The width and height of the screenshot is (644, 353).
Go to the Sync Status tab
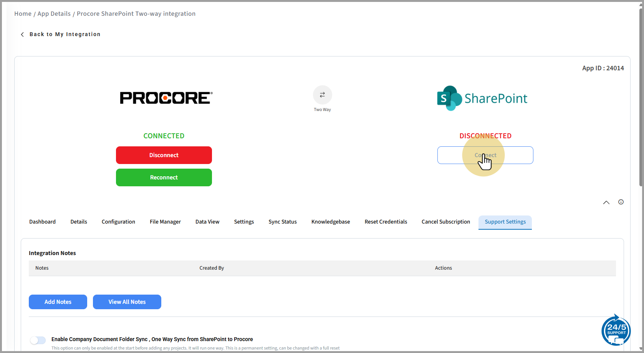[x=282, y=222]
